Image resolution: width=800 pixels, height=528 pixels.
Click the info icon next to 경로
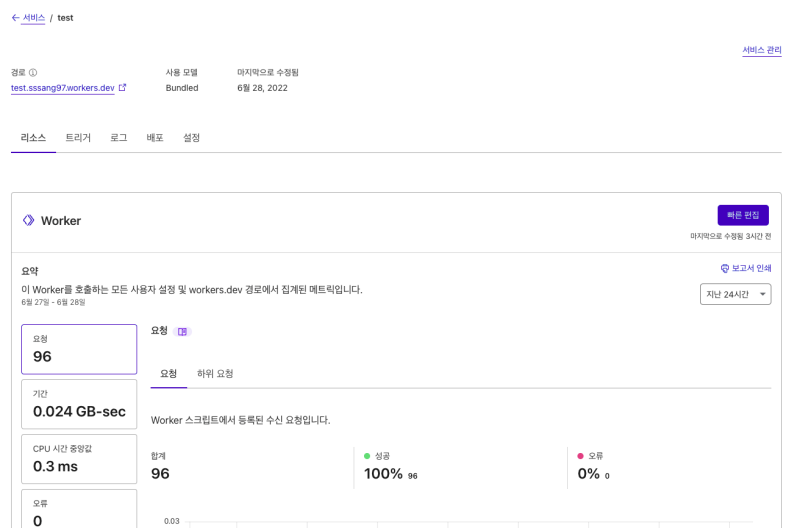click(x=33, y=73)
